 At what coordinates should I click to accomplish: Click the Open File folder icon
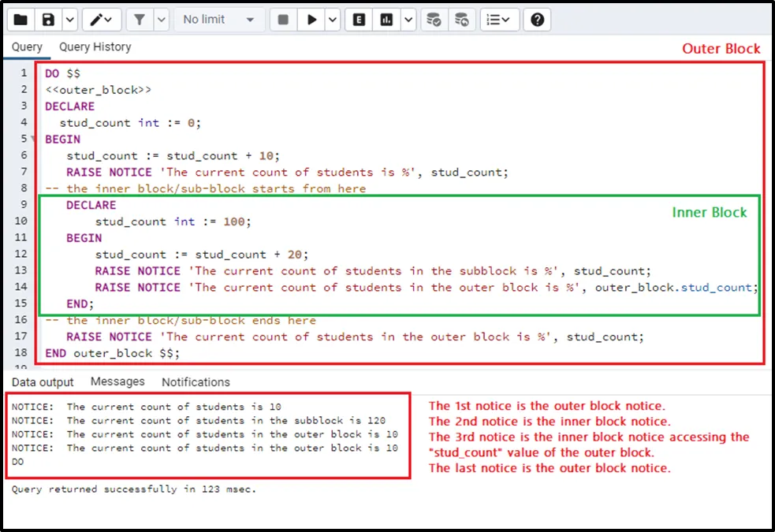coord(20,20)
